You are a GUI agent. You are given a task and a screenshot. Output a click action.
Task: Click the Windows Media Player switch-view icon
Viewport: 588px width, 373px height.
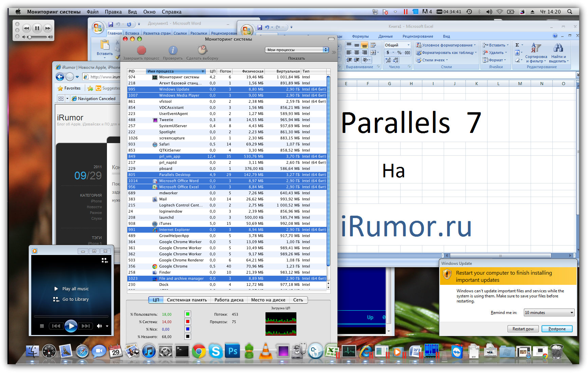105,260
